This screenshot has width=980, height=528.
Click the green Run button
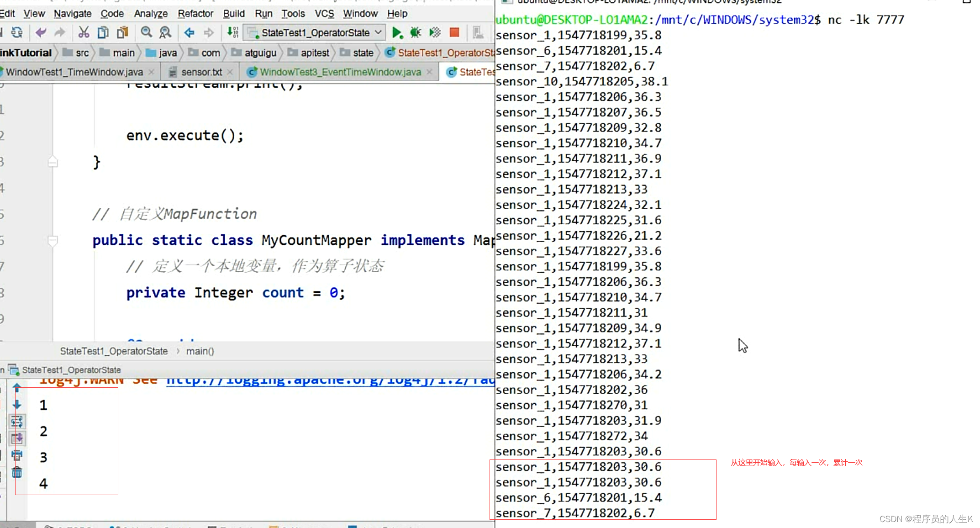(x=397, y=32)
